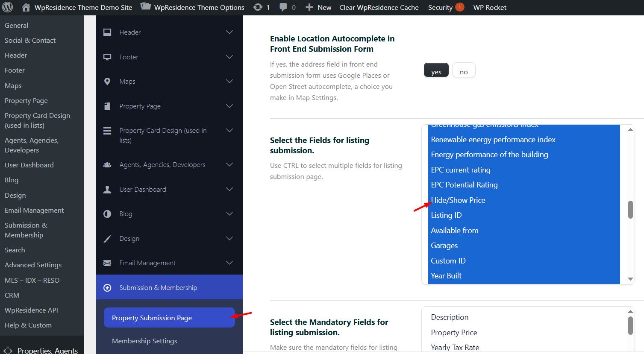Expand the Property Page section chevron
Viewport: 644px width, 354px height.
tap(229, 106)
